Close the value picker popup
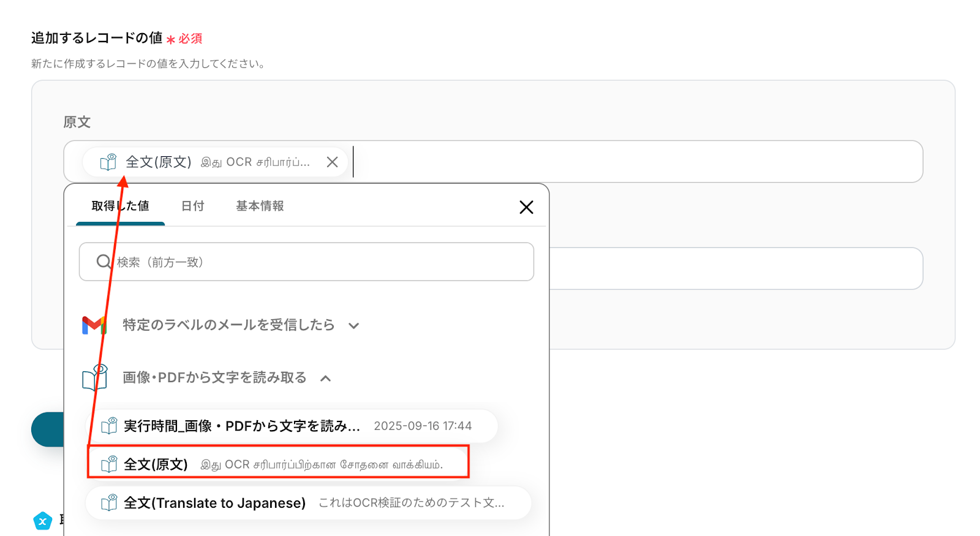The image size is (980, 536). pos(526,207)
